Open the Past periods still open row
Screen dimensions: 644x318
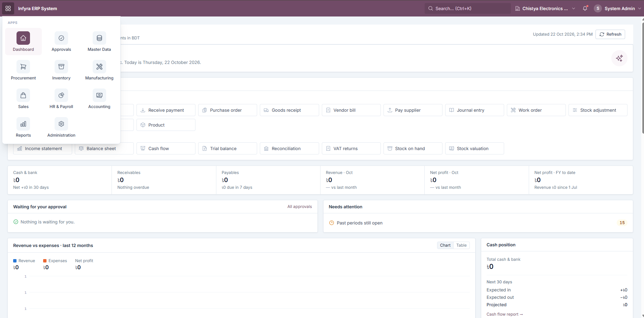pos(478,223)
